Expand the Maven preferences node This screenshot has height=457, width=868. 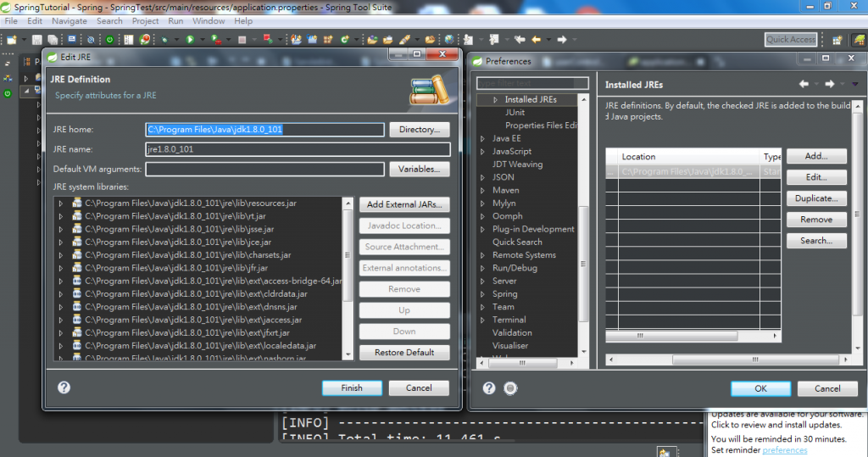pos(482,190)
